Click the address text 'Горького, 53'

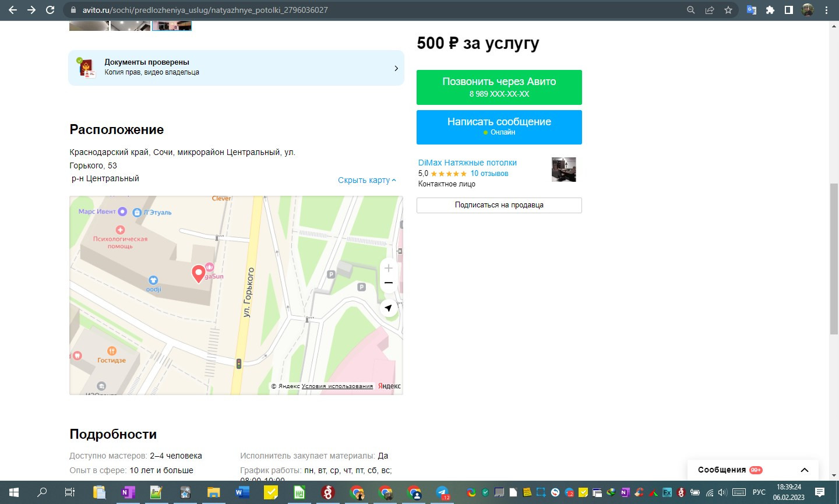point(93,165)
